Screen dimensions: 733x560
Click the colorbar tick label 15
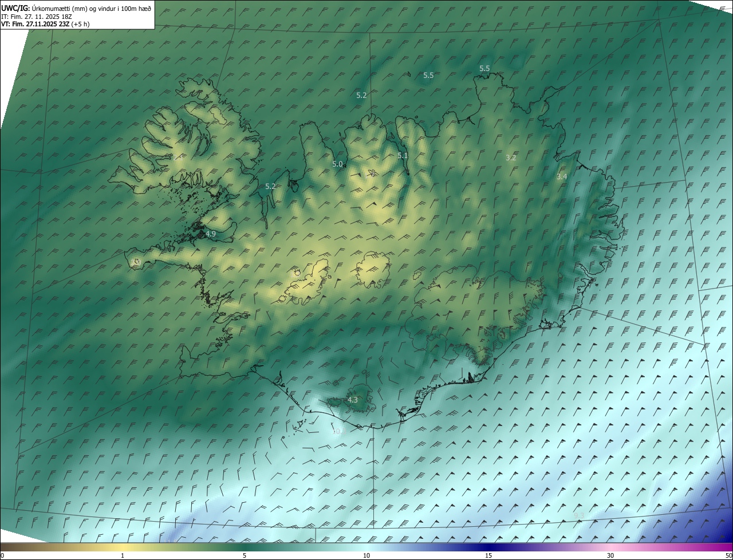(488, 555)
